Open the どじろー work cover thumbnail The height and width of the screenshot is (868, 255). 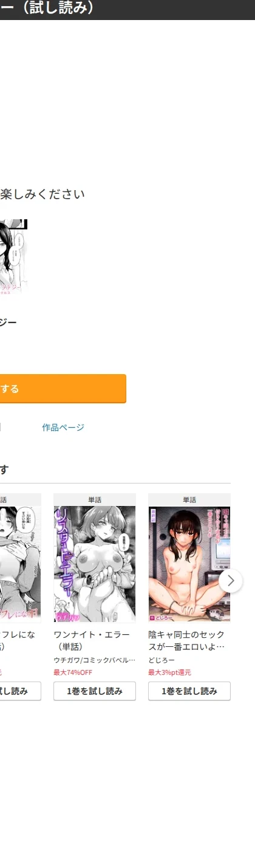tap(189, 564)
